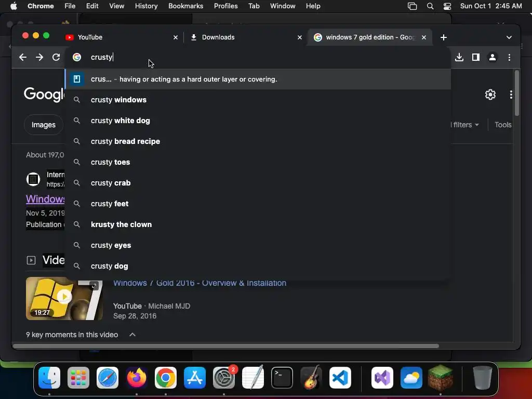Open Chrome downloads toolbar icon
Viewport: 532px width, 399px height.
tap(459, 57)
